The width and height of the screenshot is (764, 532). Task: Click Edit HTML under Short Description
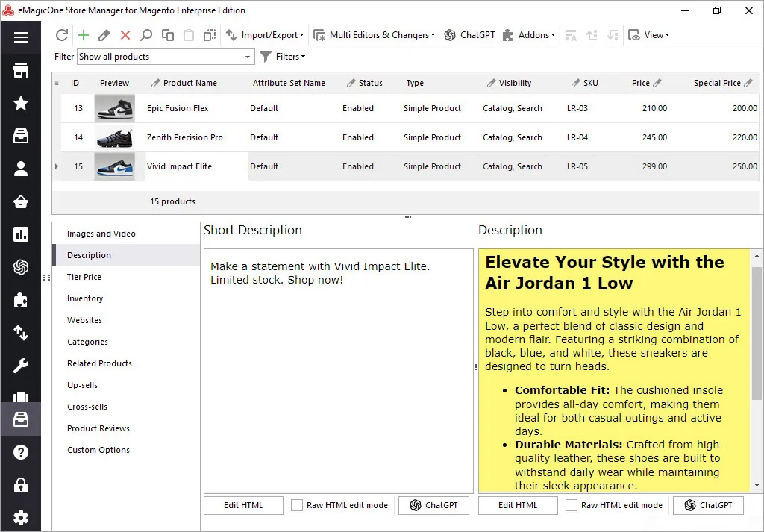[243, 505]
